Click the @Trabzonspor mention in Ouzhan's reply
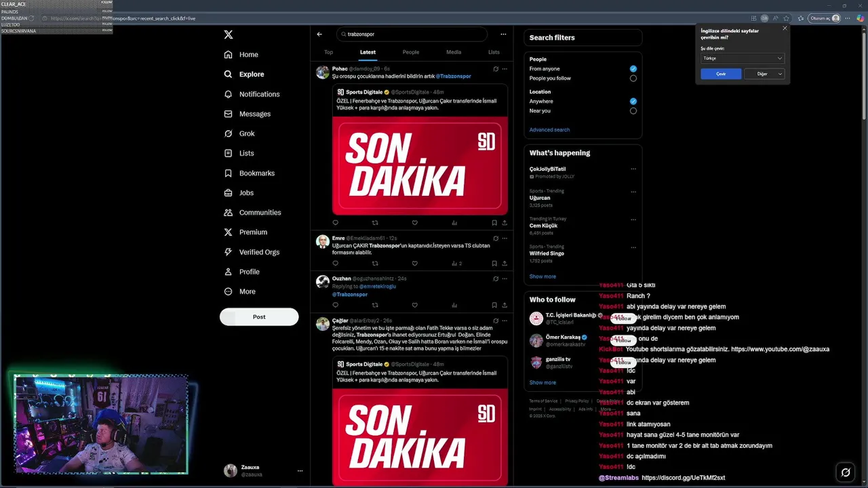 click(349, 294)
